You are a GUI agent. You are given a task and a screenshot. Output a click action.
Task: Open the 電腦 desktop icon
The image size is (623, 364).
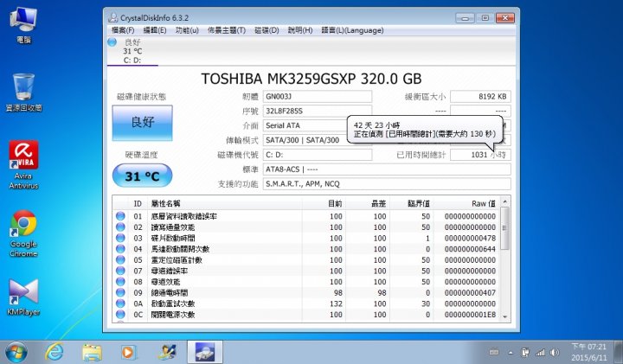click(x=23, y=24)
